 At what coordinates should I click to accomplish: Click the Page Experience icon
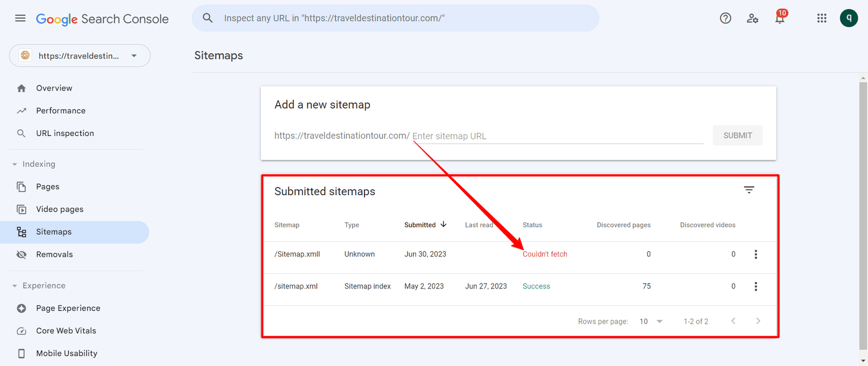[x=21, y=308]
